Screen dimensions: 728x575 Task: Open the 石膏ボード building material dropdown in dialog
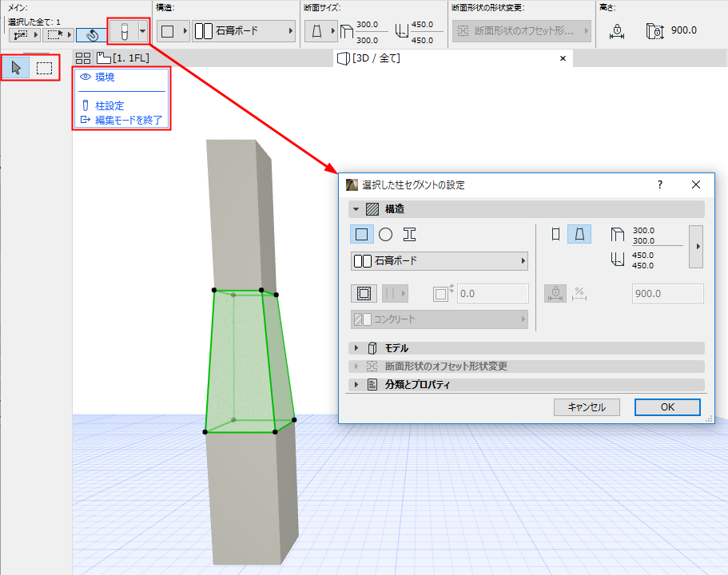coord(440,261)
